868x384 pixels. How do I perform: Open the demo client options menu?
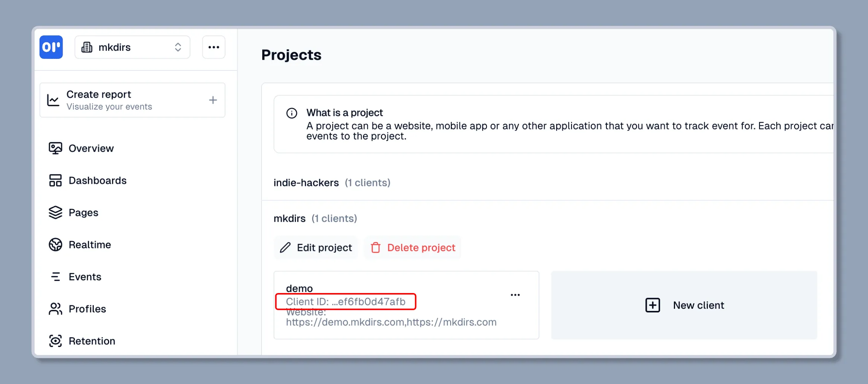(515, 295)
